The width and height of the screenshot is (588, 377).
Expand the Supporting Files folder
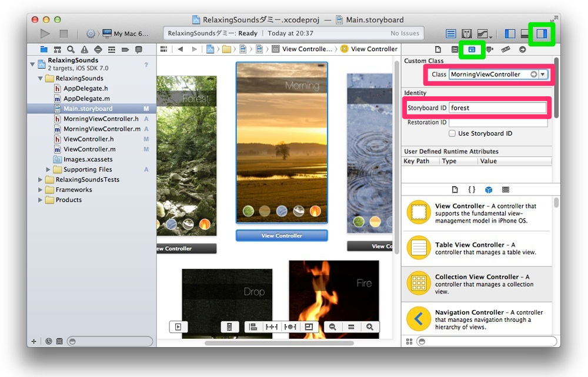[x=48, y=170]
